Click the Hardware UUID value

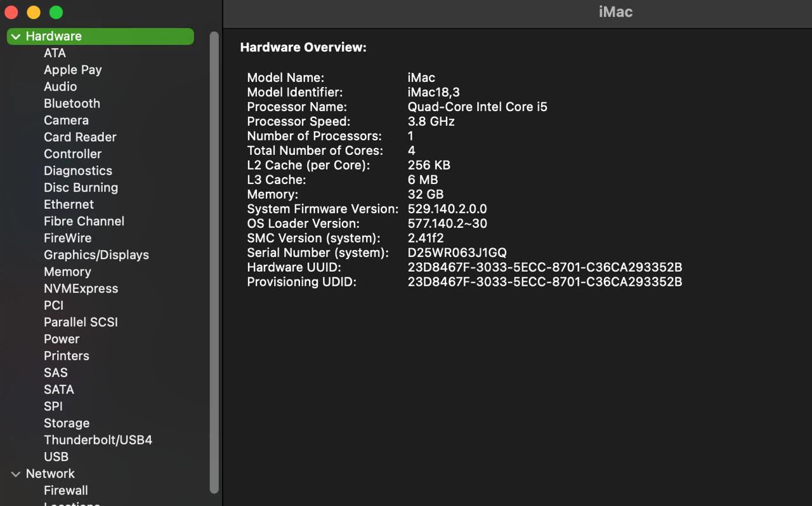545,268
